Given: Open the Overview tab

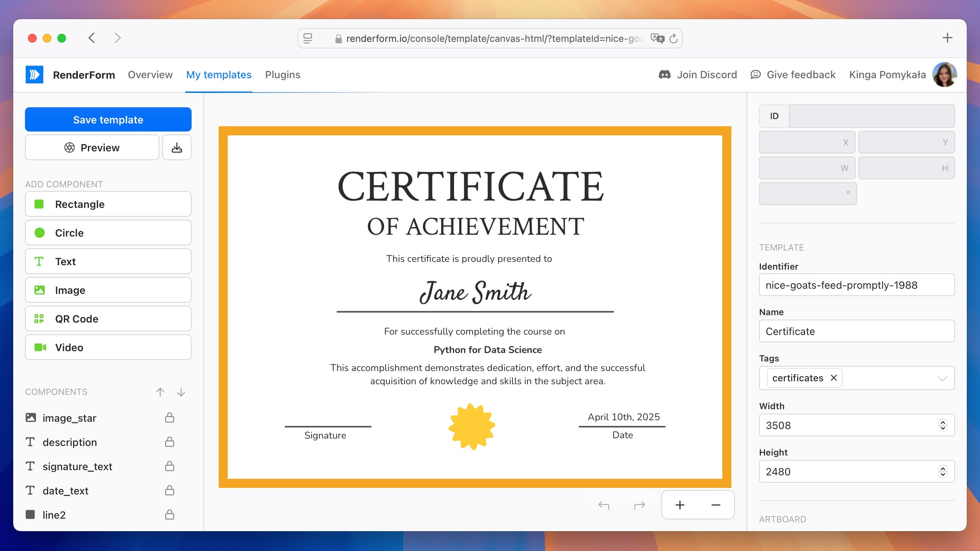Looking at the screenshot, I should point(150,75).
